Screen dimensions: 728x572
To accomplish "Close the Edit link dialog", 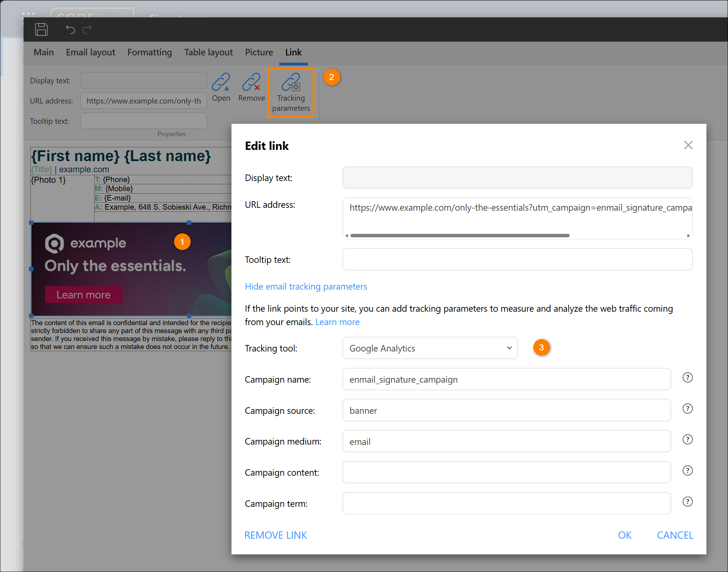I will (688, 145).
